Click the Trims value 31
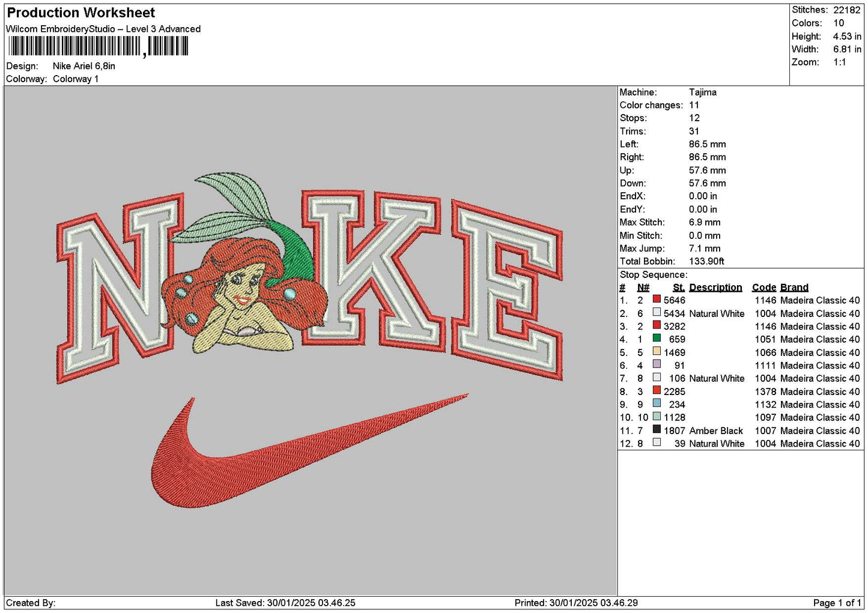The image size is (868, 613). click(694, 131)
